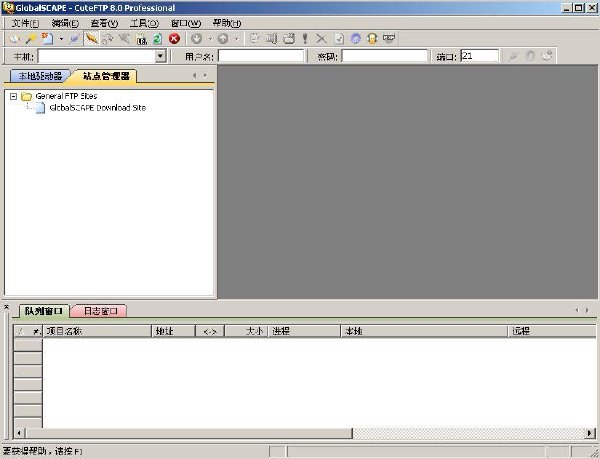Open the host field dropdown arrow

(161, 56)
